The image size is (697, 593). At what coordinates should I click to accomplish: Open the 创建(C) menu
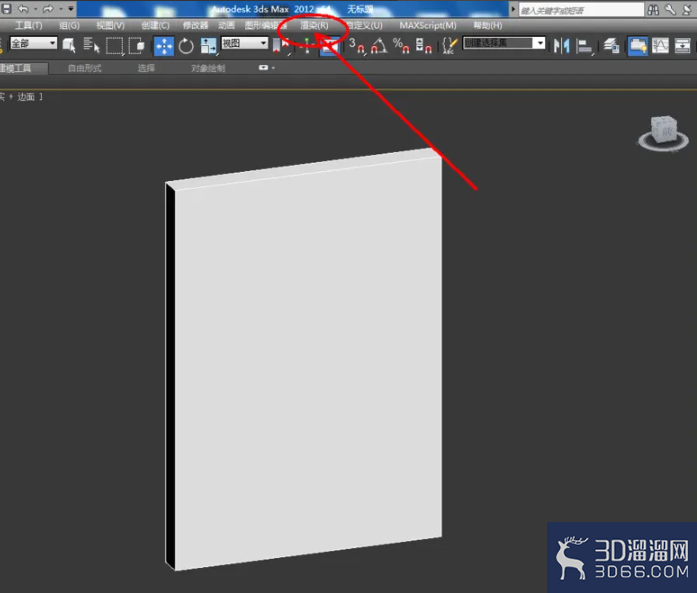(x=155, y=25)
